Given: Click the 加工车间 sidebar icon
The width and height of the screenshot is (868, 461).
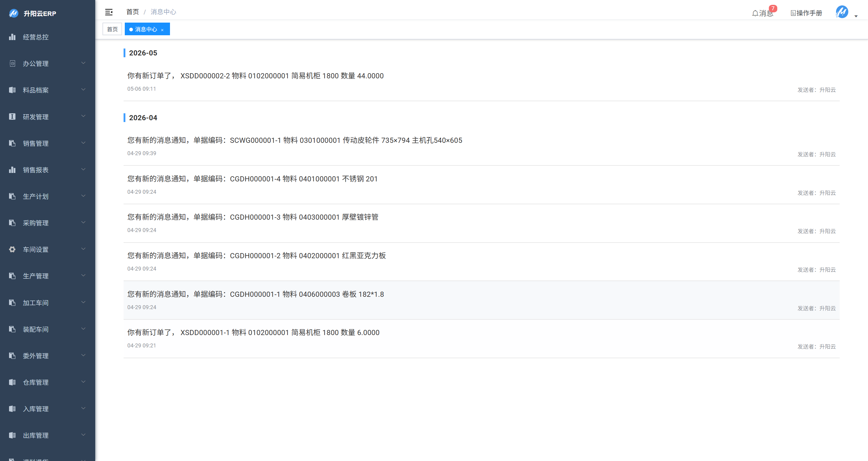Looking at the screenshot, I should click(x=12, y=303).
